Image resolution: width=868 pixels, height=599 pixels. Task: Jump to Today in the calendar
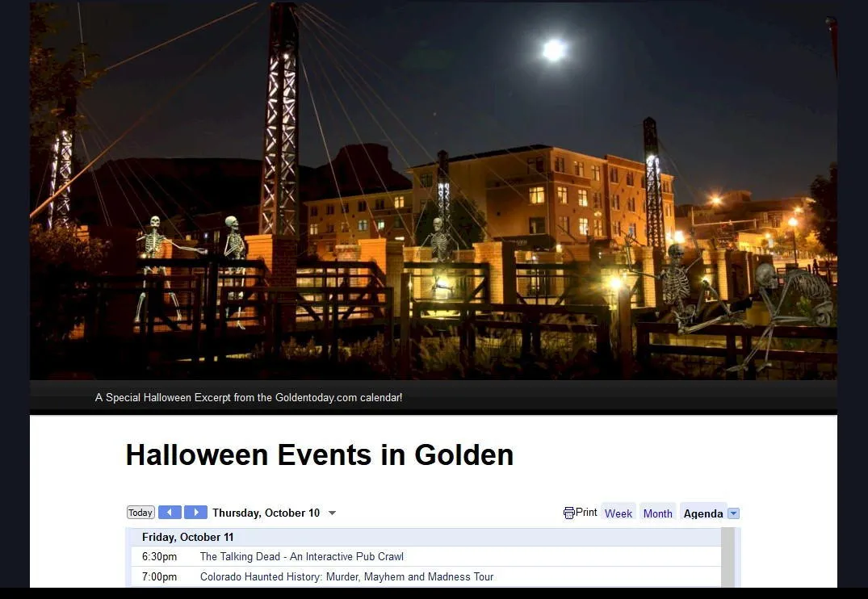tap(140, 513)
